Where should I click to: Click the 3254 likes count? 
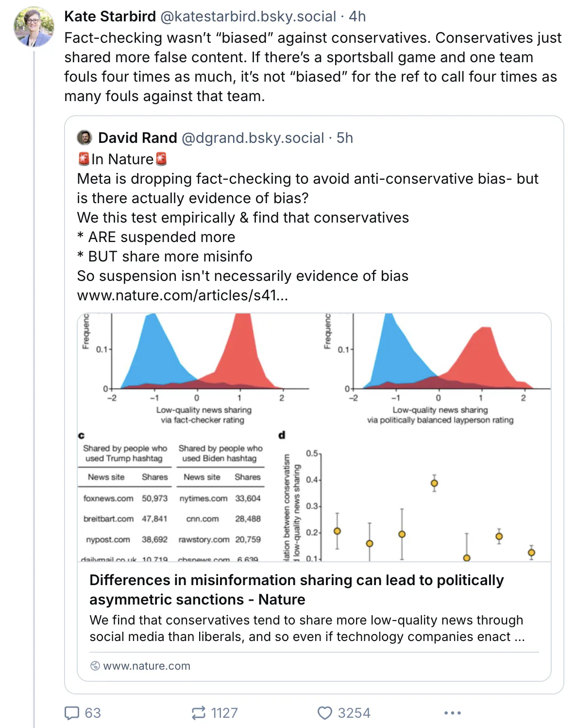[354, 713]
